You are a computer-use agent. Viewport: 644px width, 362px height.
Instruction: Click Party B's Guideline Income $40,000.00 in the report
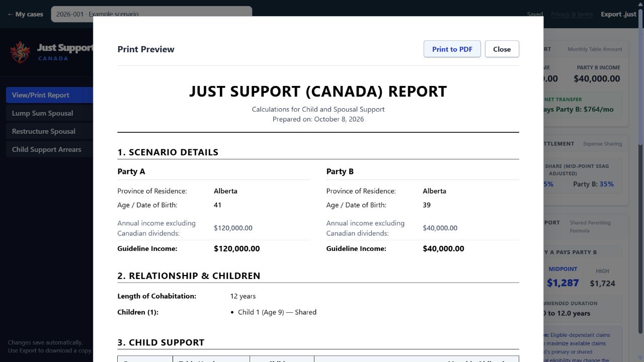click(x=443, y=248)
